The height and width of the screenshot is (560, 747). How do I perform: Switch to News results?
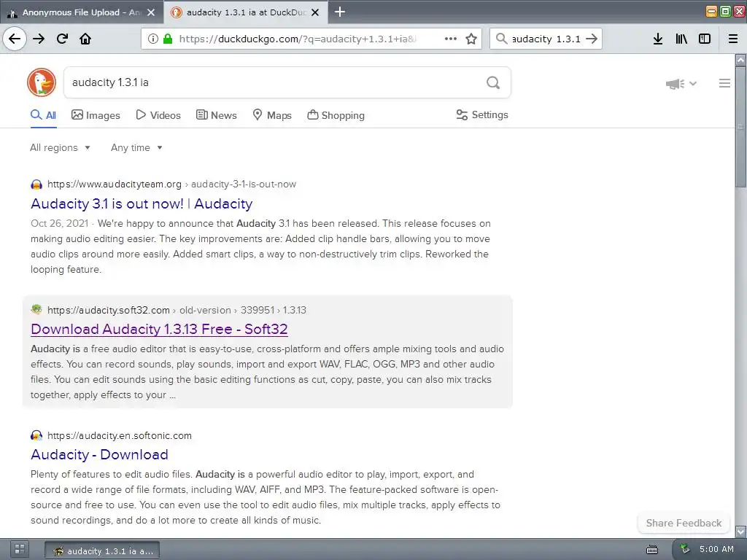(217, 115)
